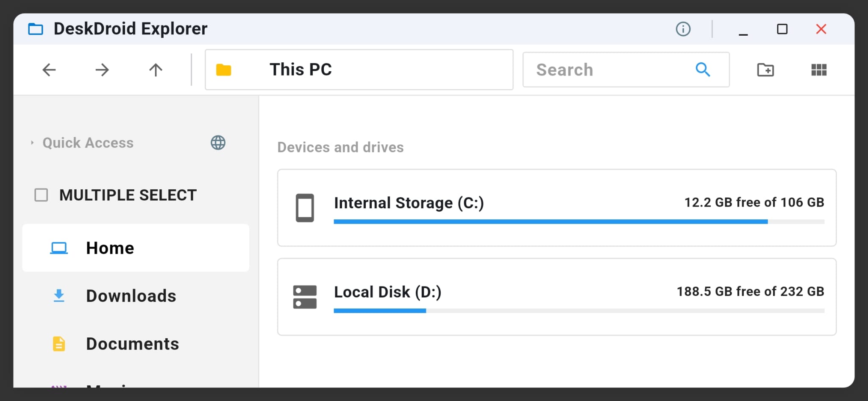Open Local Disk (D:) drive

click(x=388, y=292)
